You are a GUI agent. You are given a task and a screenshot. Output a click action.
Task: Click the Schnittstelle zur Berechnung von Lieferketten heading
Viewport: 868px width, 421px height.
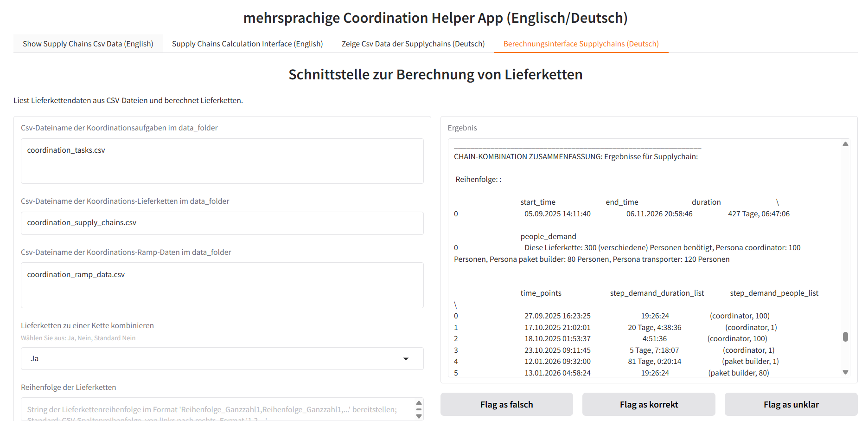coord(435,74)
